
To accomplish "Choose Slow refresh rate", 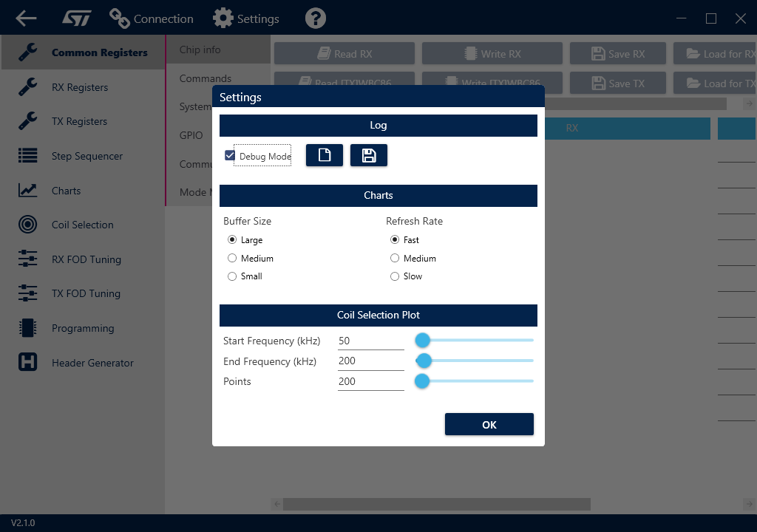I will pyautogui.click(x=394, y=276).
